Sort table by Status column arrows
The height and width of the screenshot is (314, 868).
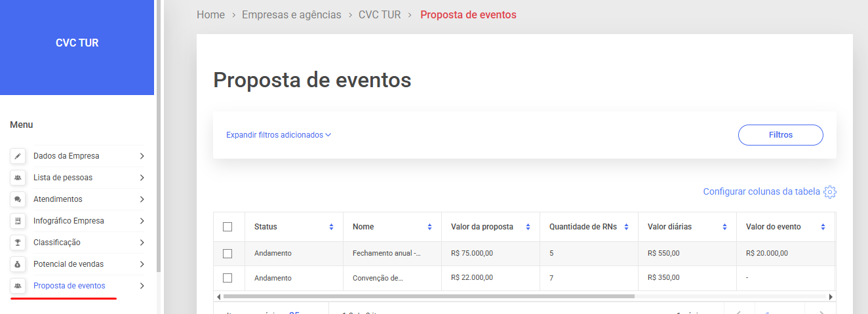coord(331,227)
